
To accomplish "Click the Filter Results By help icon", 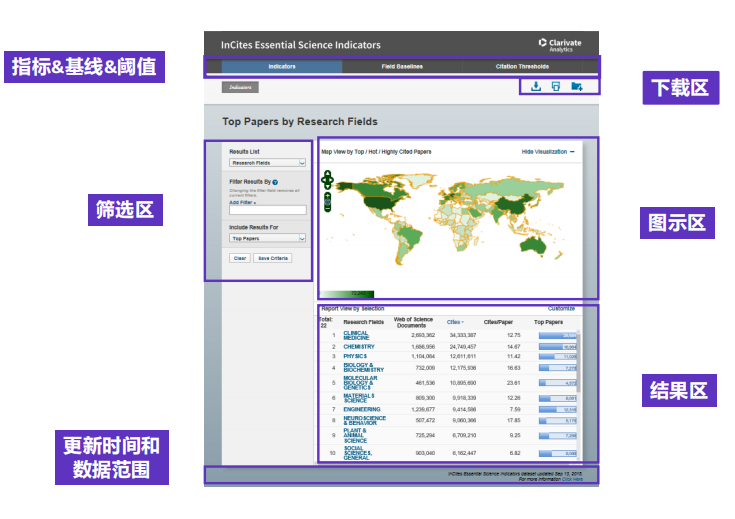I will tap(275, 181).
